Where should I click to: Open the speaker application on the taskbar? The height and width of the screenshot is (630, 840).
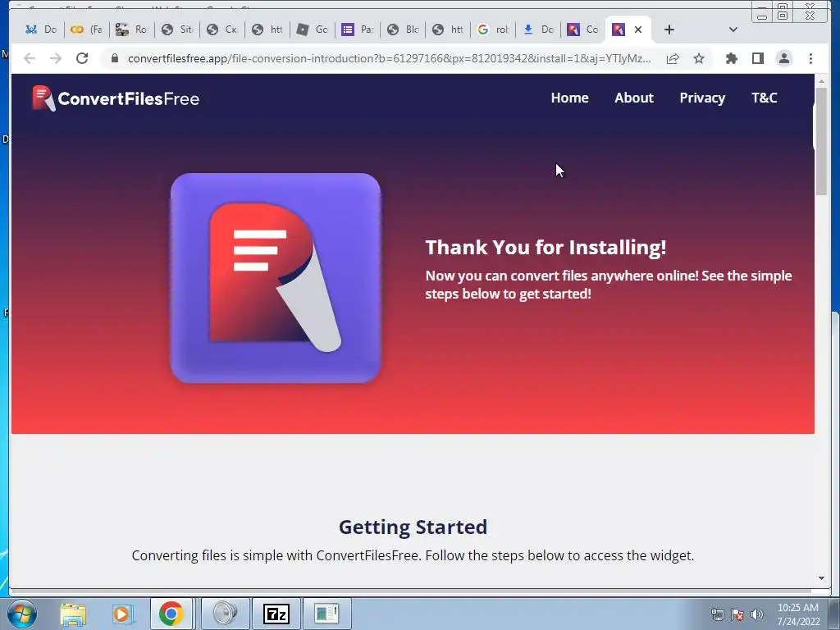click(225, 614)
